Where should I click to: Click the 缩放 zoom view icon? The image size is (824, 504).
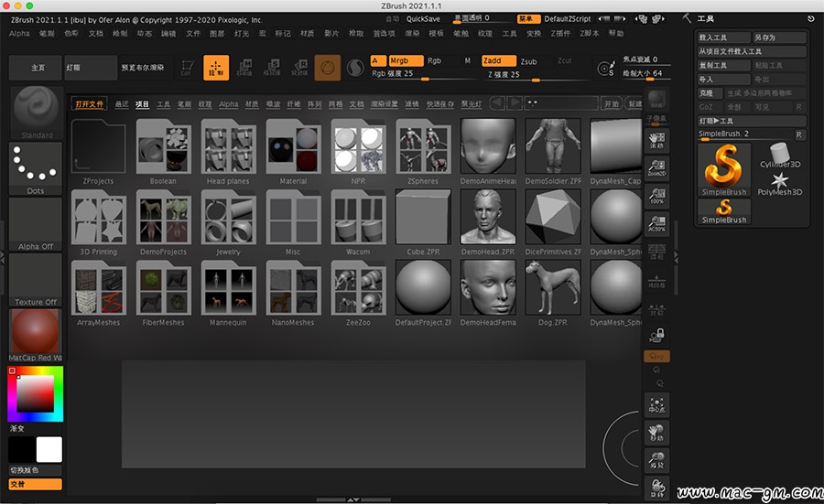656,460
